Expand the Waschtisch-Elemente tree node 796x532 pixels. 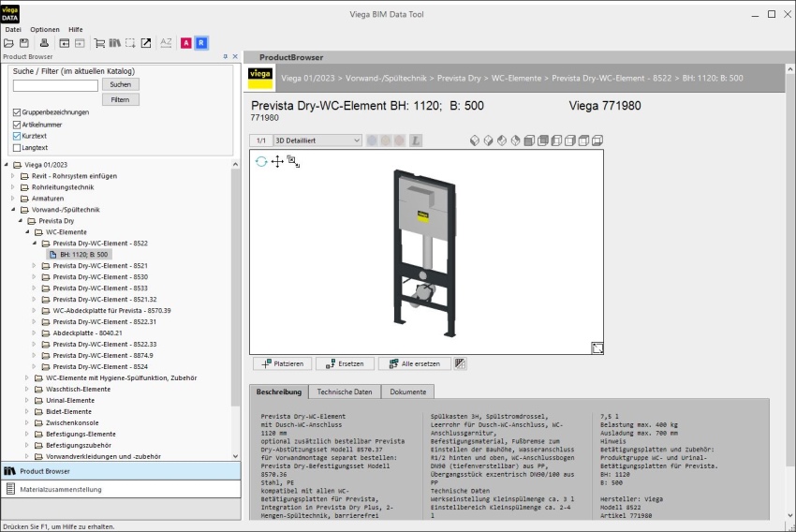pyautogui.click(x=27, y=390)
